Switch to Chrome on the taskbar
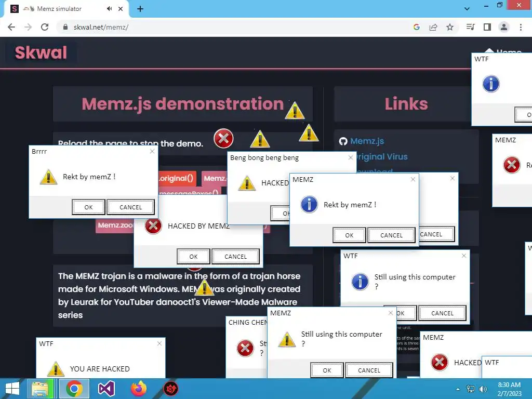Viewport: 532px width, 399px height. (x=74, y=389)
